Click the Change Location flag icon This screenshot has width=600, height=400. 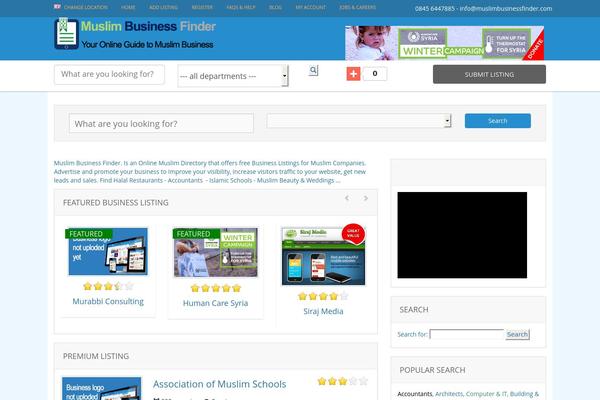(x=57, y=7)
